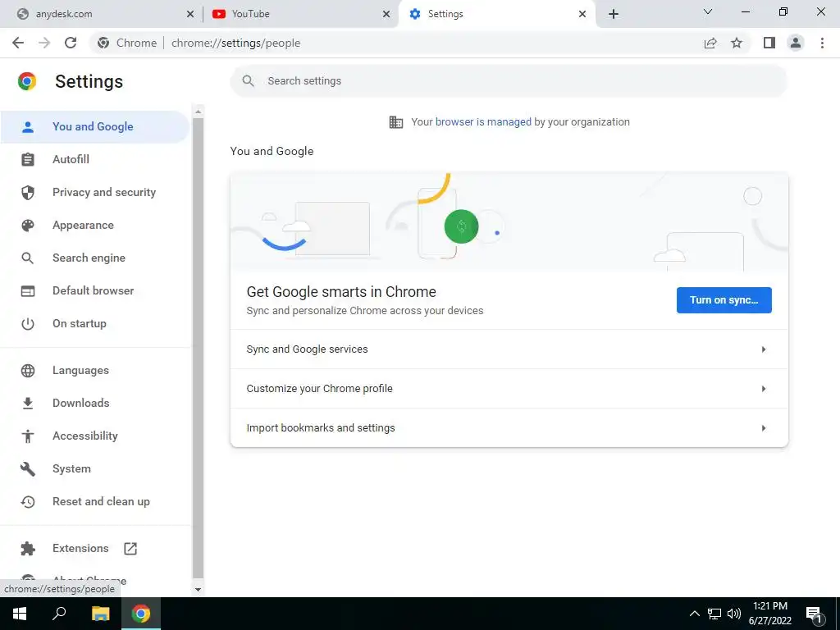Reload the current page
The image size is (840, 630).
[x=71, y=43]
